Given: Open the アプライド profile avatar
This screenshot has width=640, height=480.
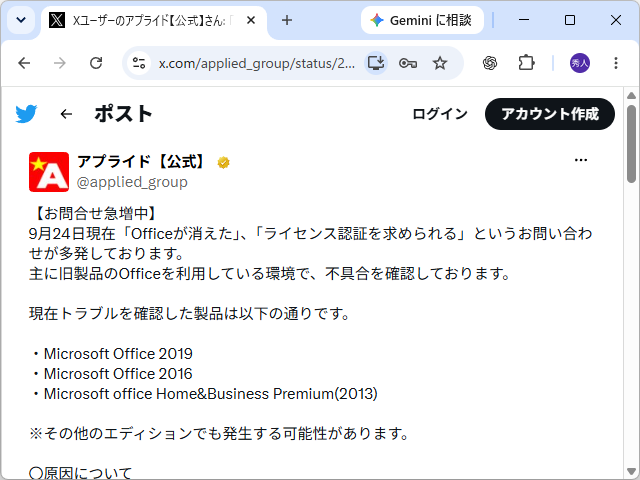Looking at the screenshot, I should coord(49,172).
